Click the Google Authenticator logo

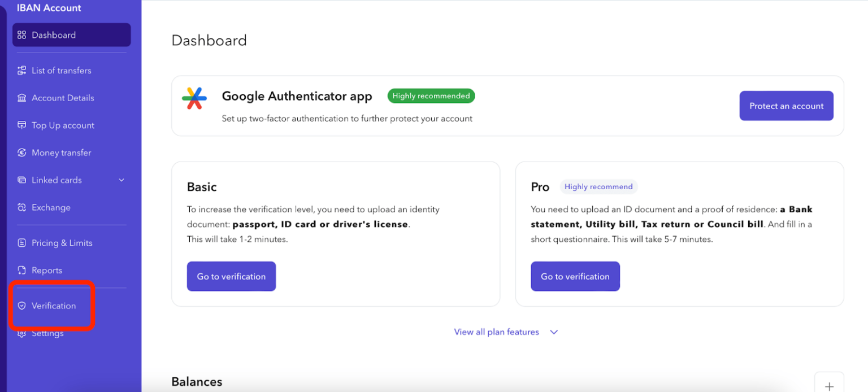click(x=194, y=98)
